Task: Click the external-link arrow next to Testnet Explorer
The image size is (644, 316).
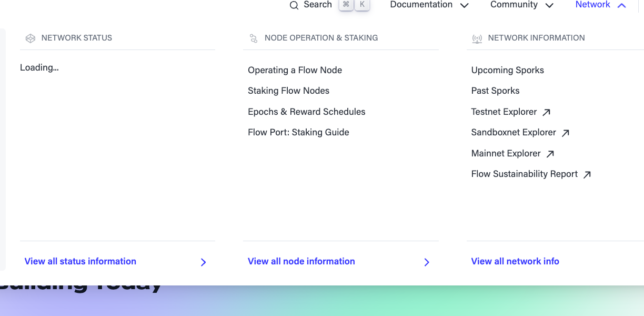Action: click(547, 112)
